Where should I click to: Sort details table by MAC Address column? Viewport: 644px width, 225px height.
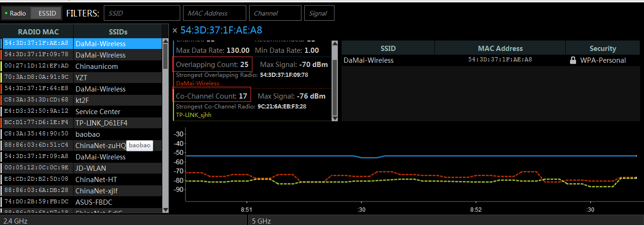pyautogui.click(x=500, y=48)
